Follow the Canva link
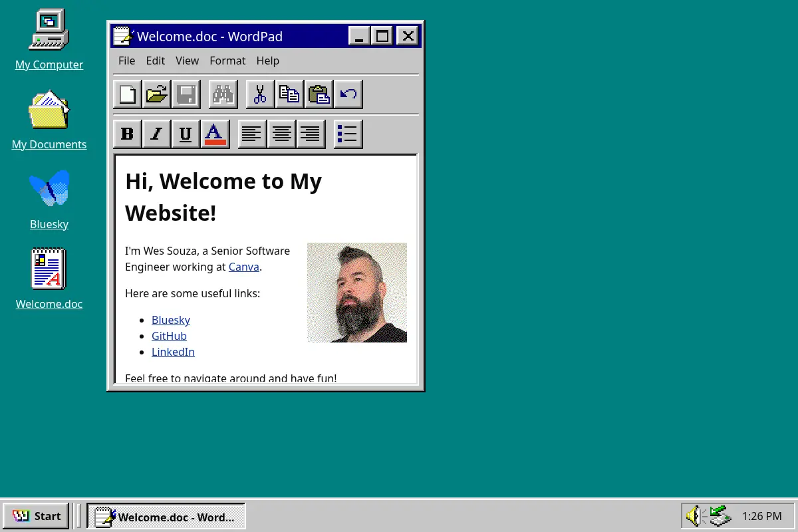Viewport: 798px width, 532px height. tap(244, 267)
